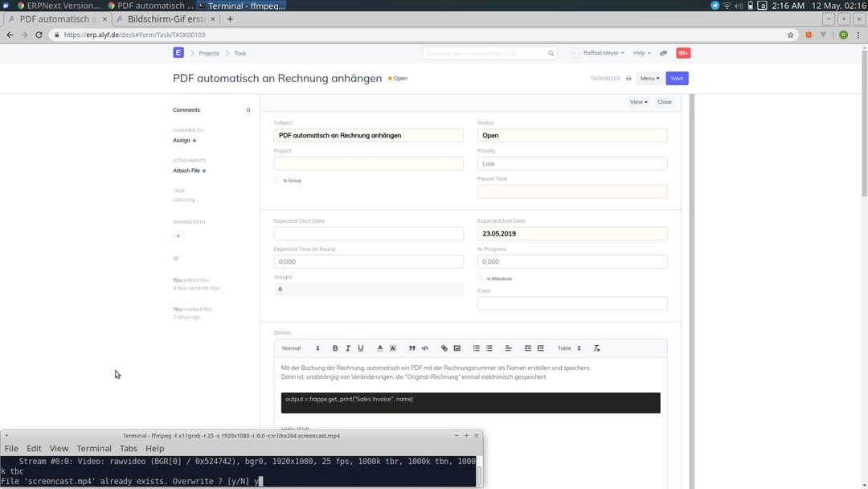This screenshot has width=868, height=489.
Task: Toggle the like heart in the sidebar
Action: point(178,258)
